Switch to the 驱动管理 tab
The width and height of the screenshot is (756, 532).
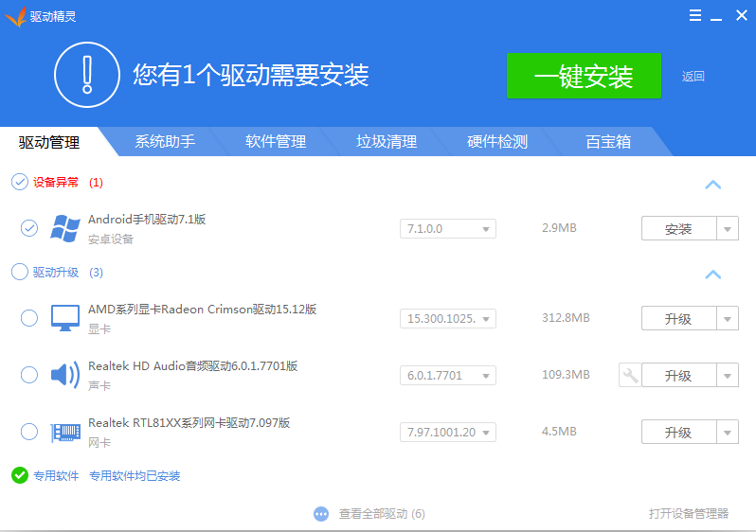click(49, 142)
